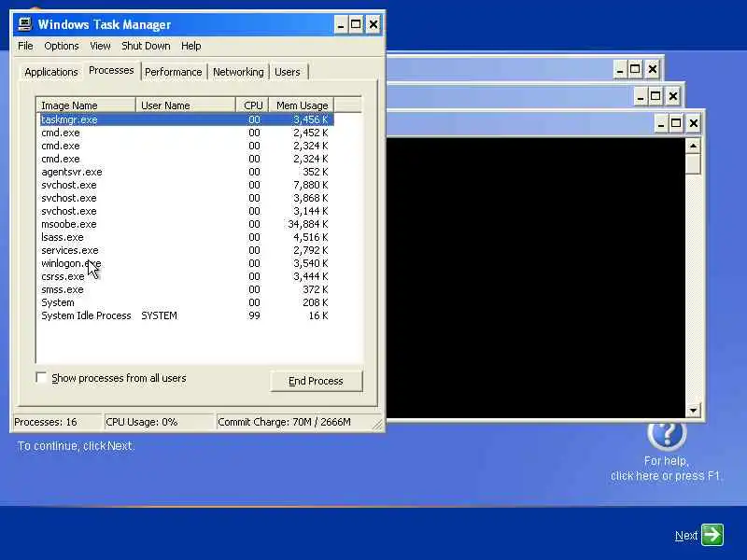Click the green Next arrow icon
747x560 pixels.
(x=712, y=535)
